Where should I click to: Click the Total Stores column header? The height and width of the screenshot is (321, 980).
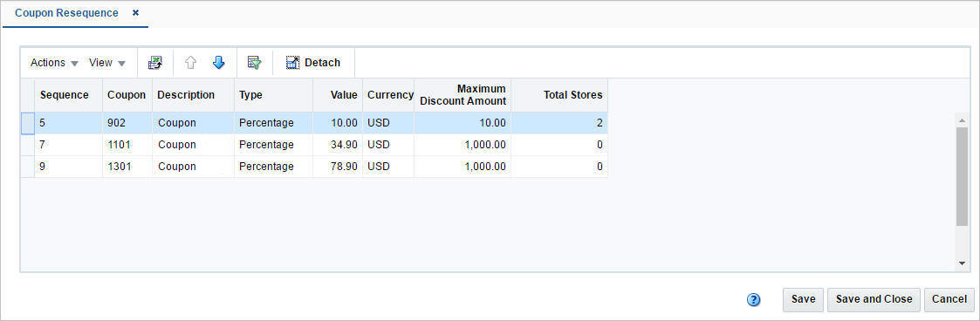[559, 95]
